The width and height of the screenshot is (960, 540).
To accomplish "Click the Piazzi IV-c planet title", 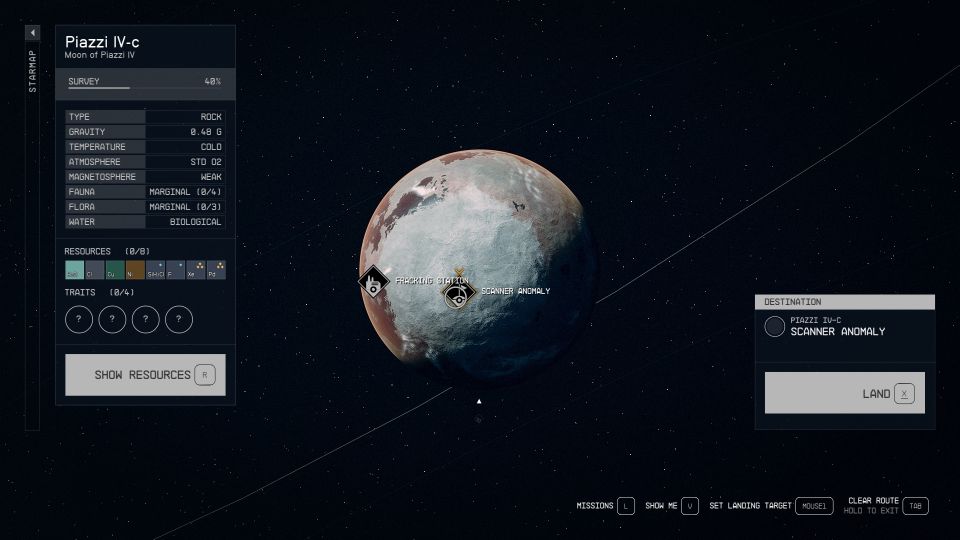I will click(x=102, y=42).
